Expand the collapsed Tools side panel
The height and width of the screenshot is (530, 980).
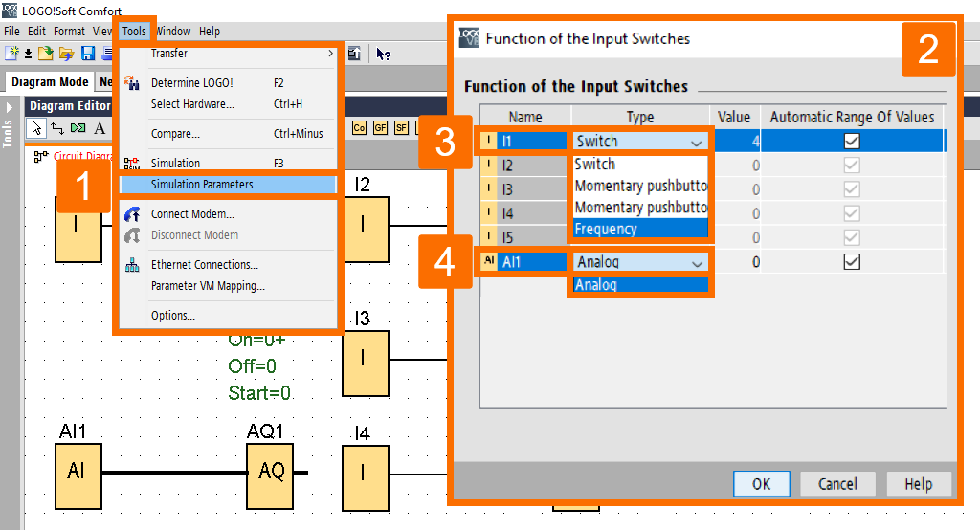tap(9, 107)
